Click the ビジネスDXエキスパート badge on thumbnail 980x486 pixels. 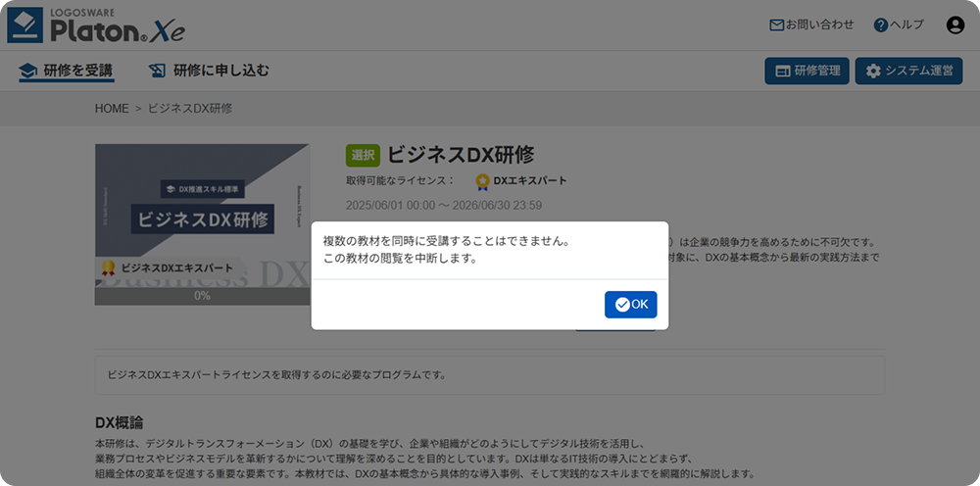167,267
